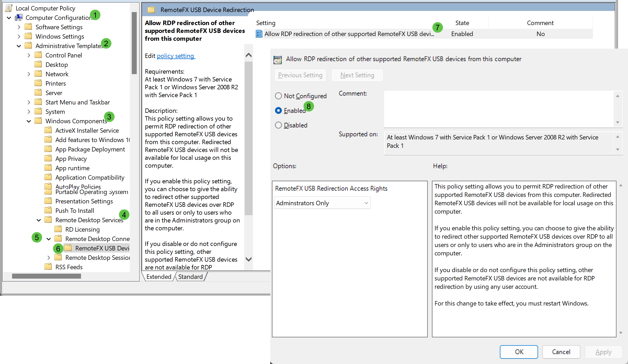Open the RemoteFX USB Redirection Access Rights dropdown
This screenshot has width=628, height=364.
click(x=322, y=203)
